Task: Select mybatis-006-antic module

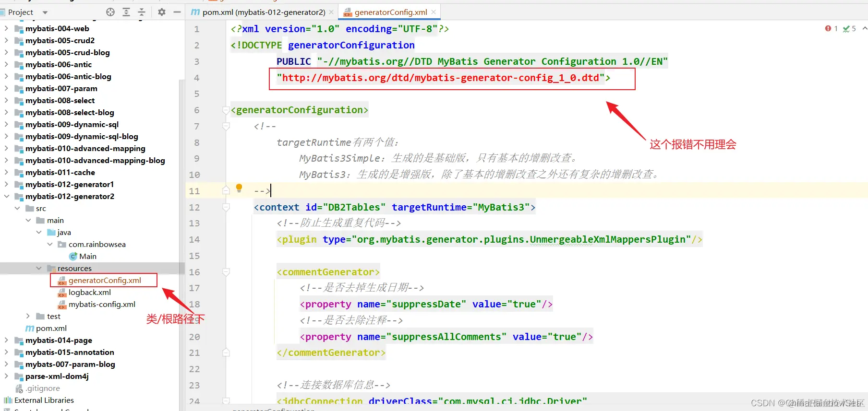Action: coord(58,65)
